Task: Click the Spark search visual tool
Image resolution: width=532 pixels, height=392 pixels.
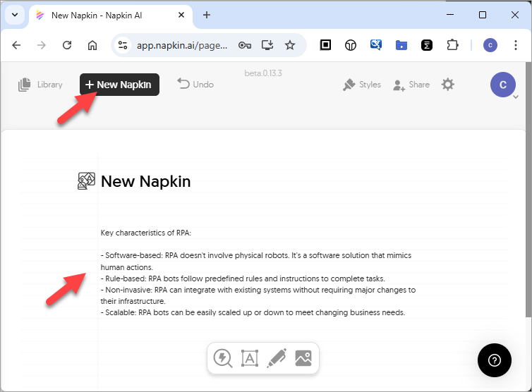Action: [x=223, y=358]
